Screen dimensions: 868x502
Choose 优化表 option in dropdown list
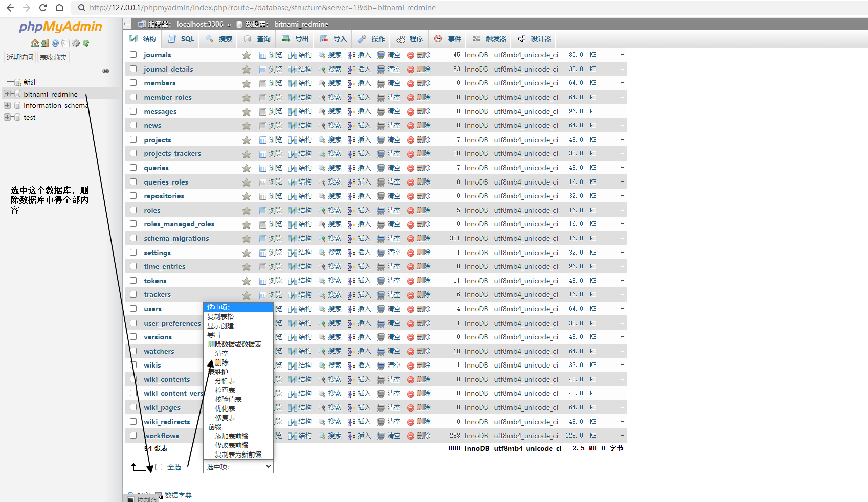pos(225,408)
